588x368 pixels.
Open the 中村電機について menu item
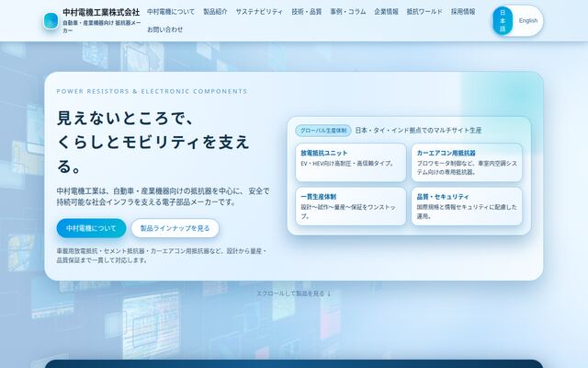coord(171,12)
